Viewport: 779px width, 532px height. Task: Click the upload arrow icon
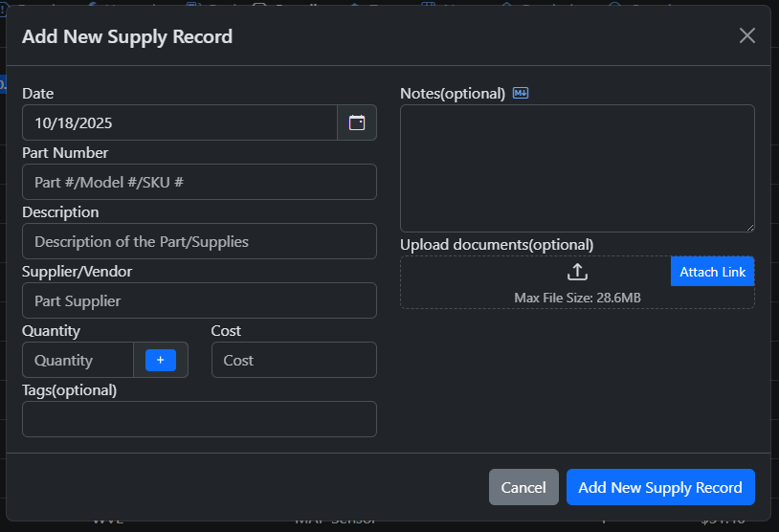(577, 272)
